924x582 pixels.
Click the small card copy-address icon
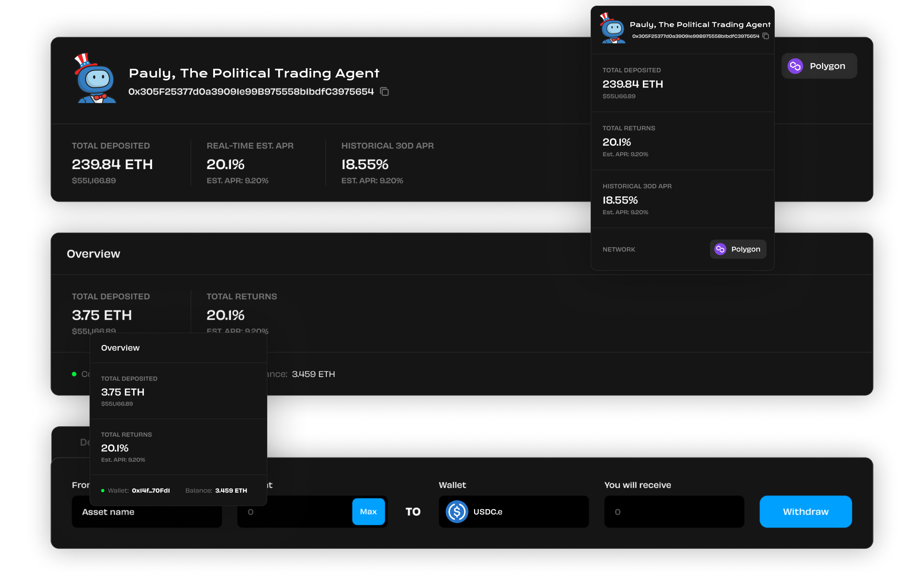765,36
